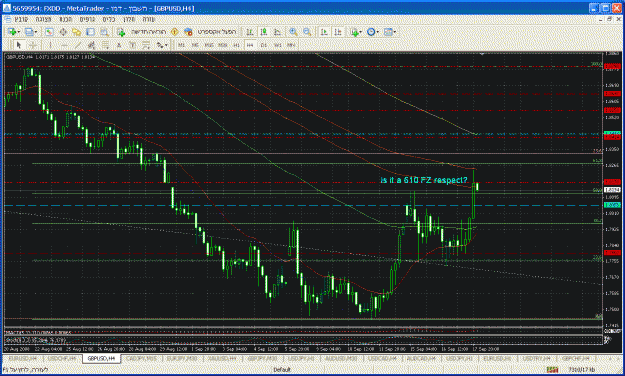Expand the Profiles dropdown arrow
This screenshot has height=376, width=625.
(36, 32)
